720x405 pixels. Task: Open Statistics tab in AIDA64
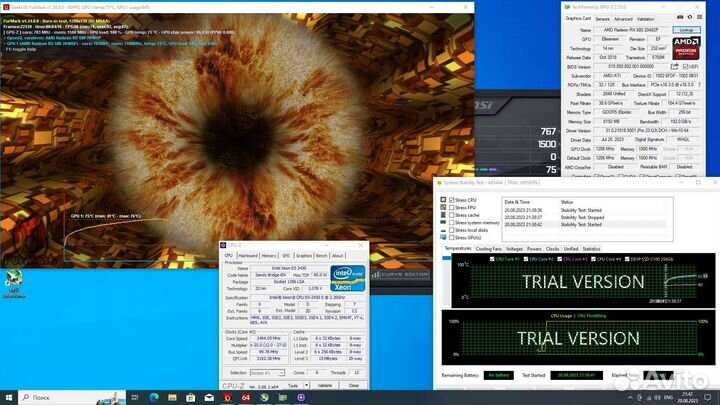tap(591, 249)
